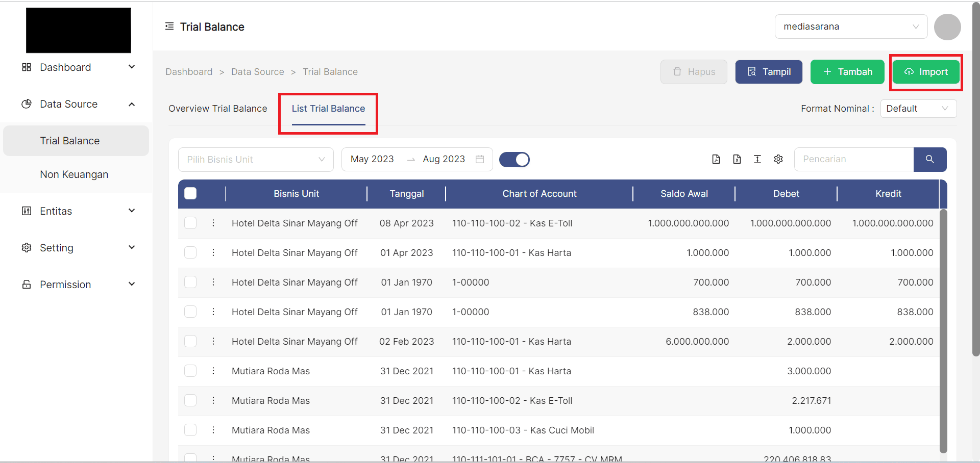Tick checkbox for Kas E-Toll 08 Apr row

(190, 223)
